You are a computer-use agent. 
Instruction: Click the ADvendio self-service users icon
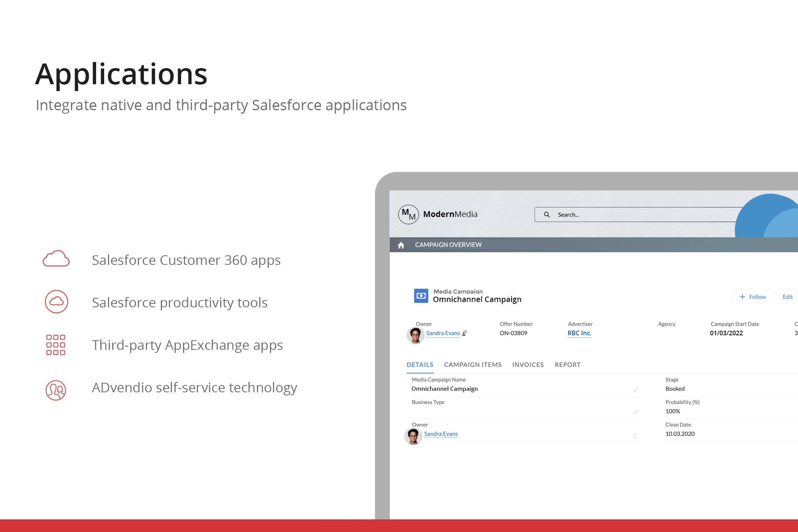(x=56, y=390)
